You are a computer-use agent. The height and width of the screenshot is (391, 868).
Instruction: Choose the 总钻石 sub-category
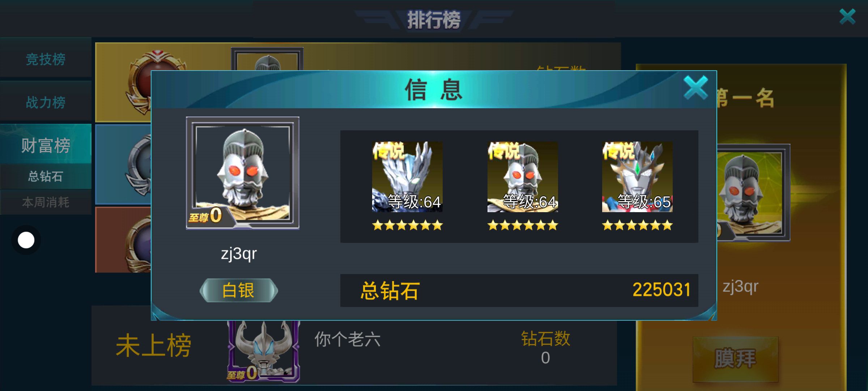point(46,176)
